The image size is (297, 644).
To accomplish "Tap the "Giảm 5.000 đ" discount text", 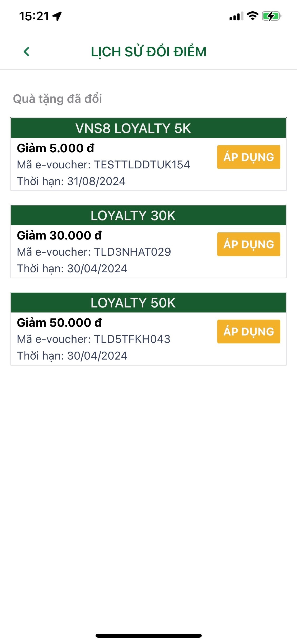I will 55,148.
